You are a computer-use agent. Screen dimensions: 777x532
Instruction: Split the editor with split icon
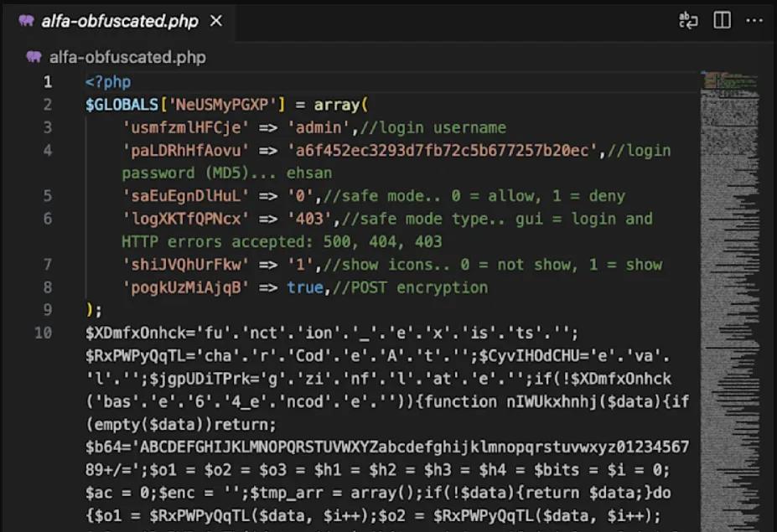click(722, 20)
